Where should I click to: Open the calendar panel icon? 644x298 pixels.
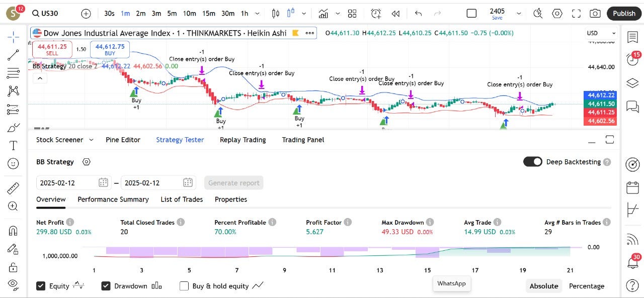click(632, 188)
